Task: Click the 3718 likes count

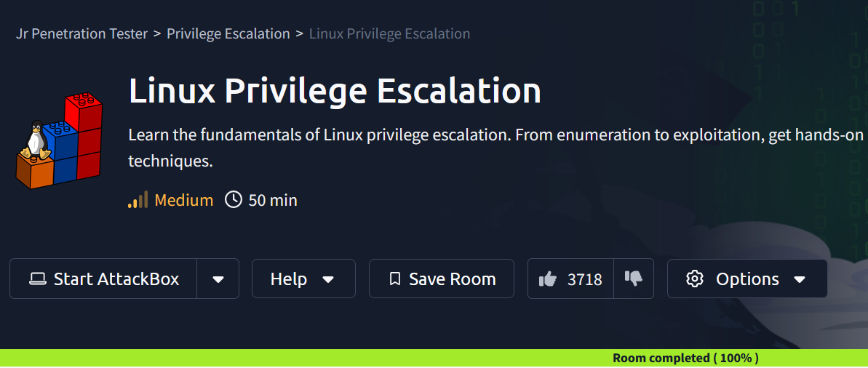Action: point(584,279)
